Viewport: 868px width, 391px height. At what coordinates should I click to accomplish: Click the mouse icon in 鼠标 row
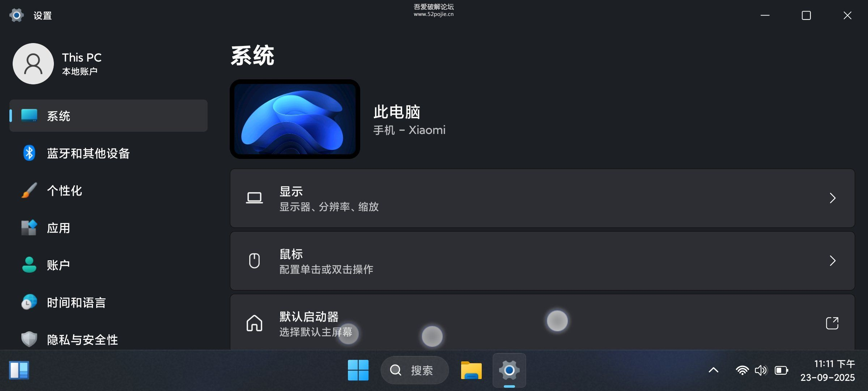(x=255, y=260)
